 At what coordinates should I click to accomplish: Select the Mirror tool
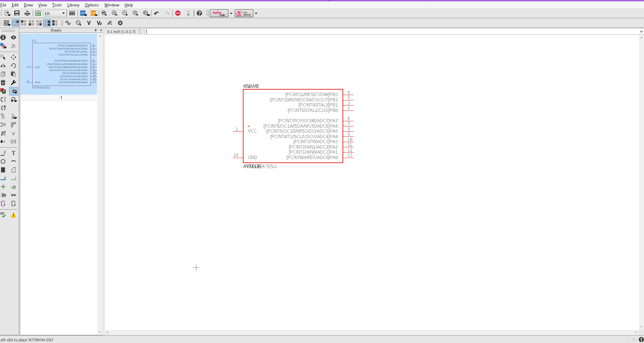point(3,66)
